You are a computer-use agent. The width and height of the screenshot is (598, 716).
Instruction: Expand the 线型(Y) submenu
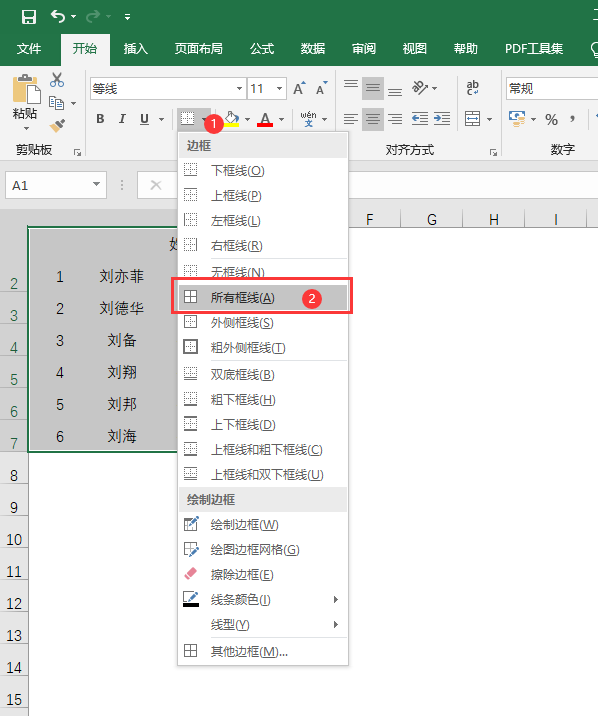(263, 624)
